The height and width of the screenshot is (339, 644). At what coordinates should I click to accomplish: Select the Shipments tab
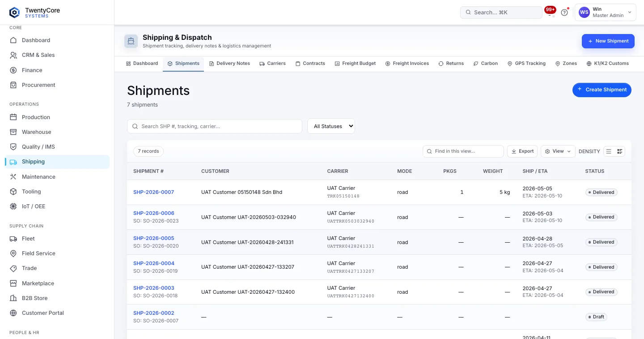pyautogui.click(x=183, y=64)
